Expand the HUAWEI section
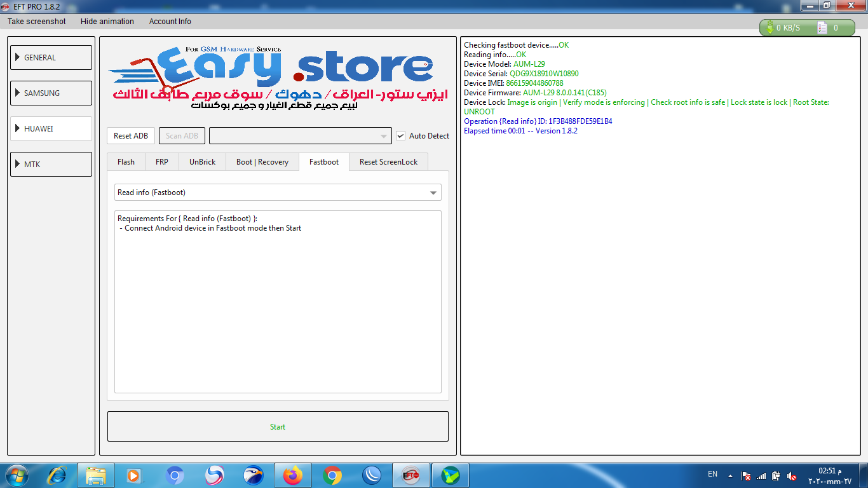 click(51, 128)
